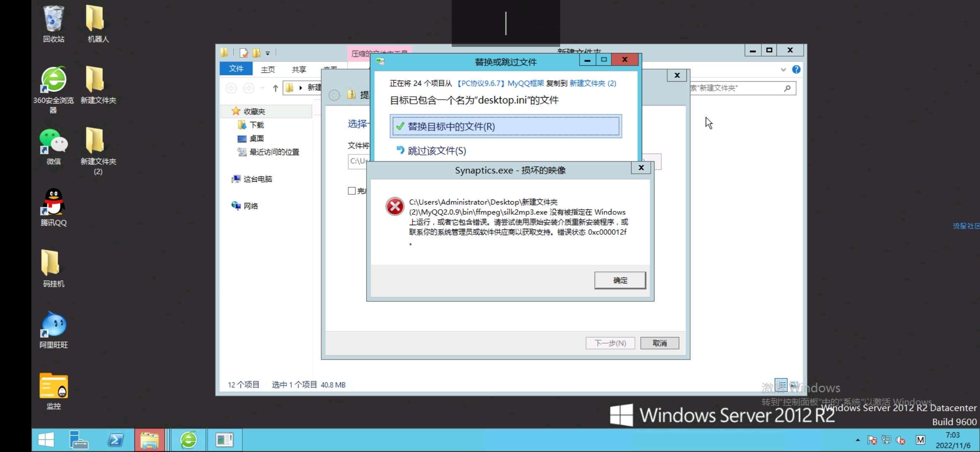Select 桌面 in navigation pane
The width and height of the screenshot is (980, 452).
(x=251, y=139)
